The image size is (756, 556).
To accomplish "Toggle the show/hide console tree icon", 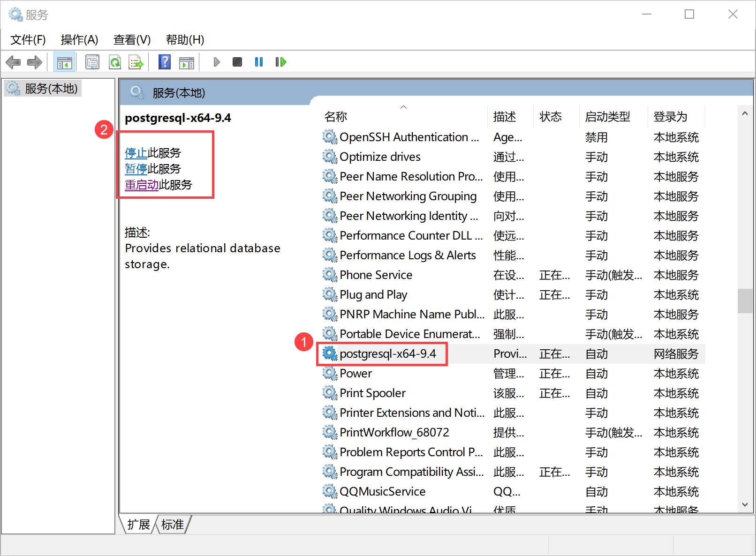I will (x=64, y=61).
